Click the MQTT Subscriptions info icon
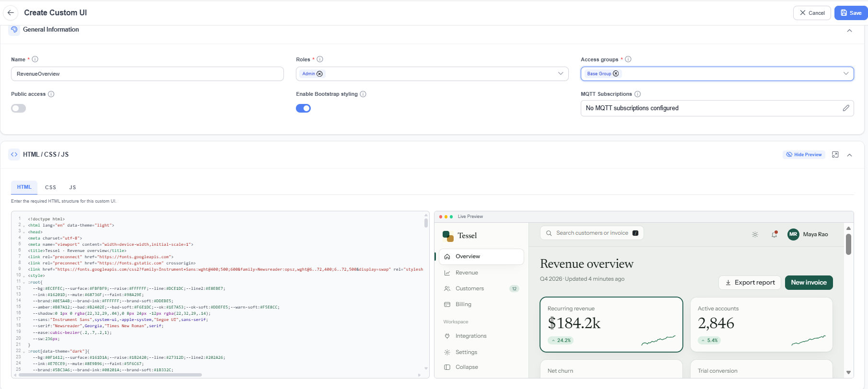Screen dimensions: 868x389 click(637, 94)
